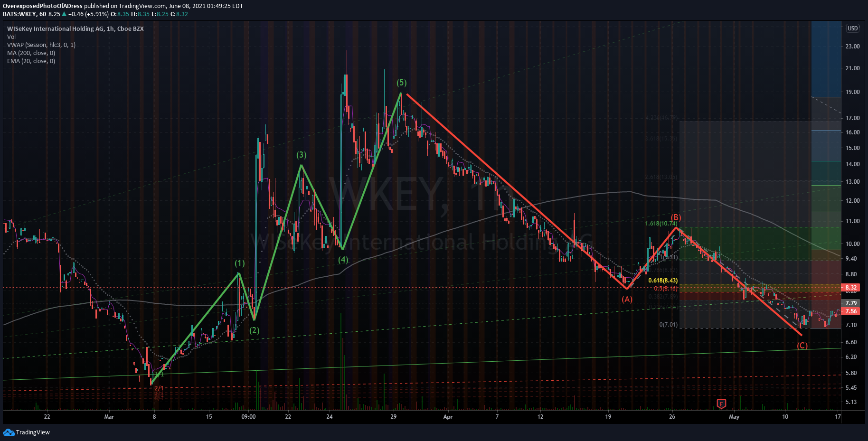Click the 11.00 price scale value

click(853, 221)
